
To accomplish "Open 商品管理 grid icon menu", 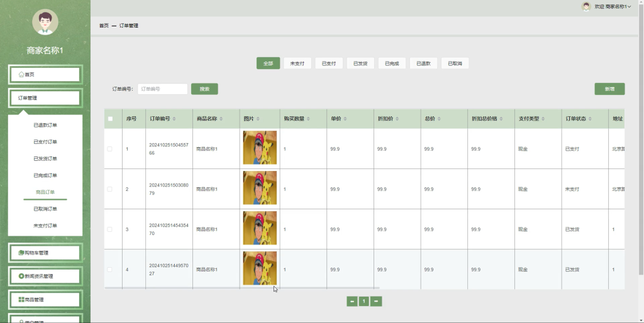I will point(21,300).
